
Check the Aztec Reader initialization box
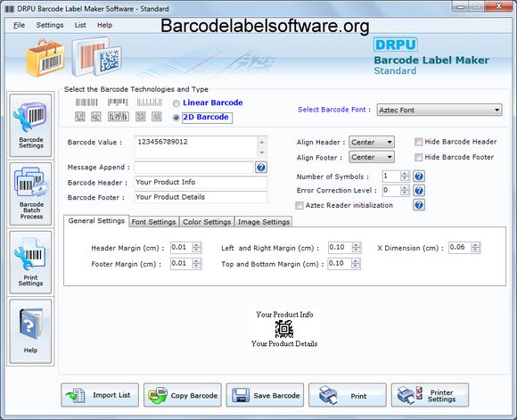coord(299,206)
